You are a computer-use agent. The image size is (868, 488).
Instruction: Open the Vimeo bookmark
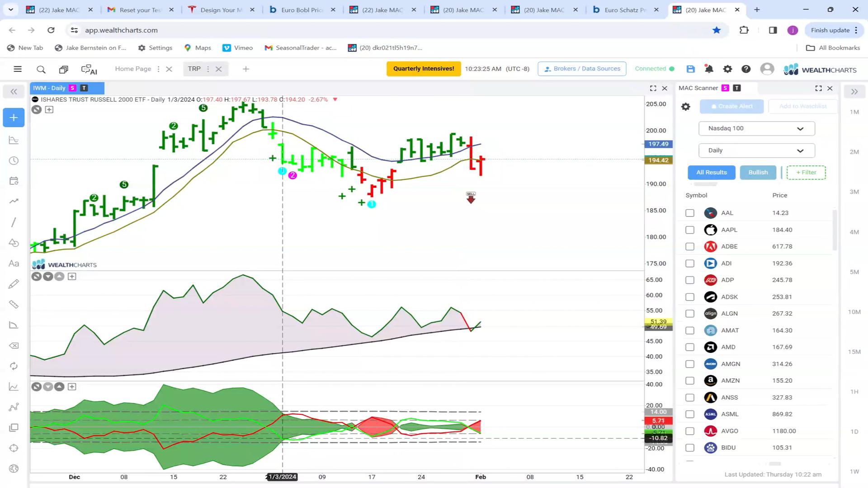[x=238, y=48]
